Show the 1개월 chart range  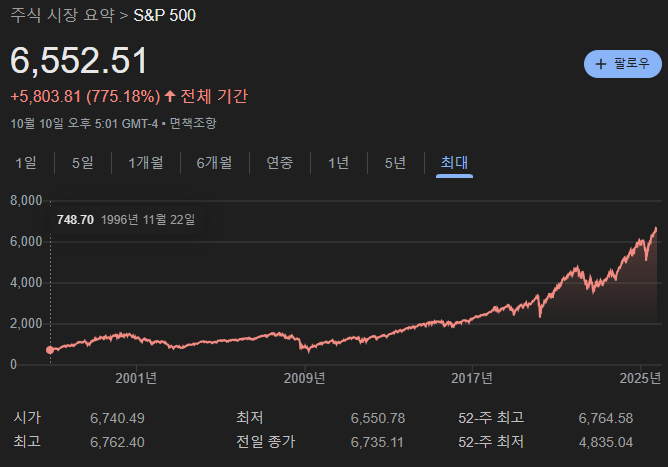[x=146, y=163]
